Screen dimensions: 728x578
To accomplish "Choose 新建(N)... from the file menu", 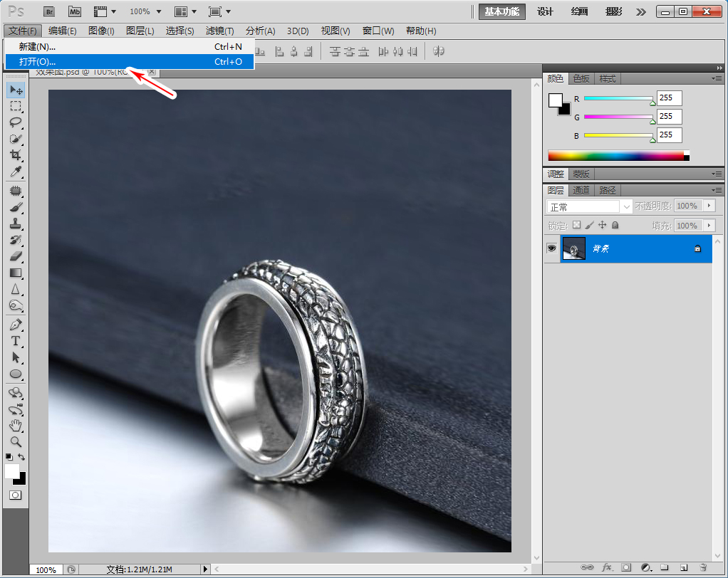I will pyautogui.click(x=130, y=46).
